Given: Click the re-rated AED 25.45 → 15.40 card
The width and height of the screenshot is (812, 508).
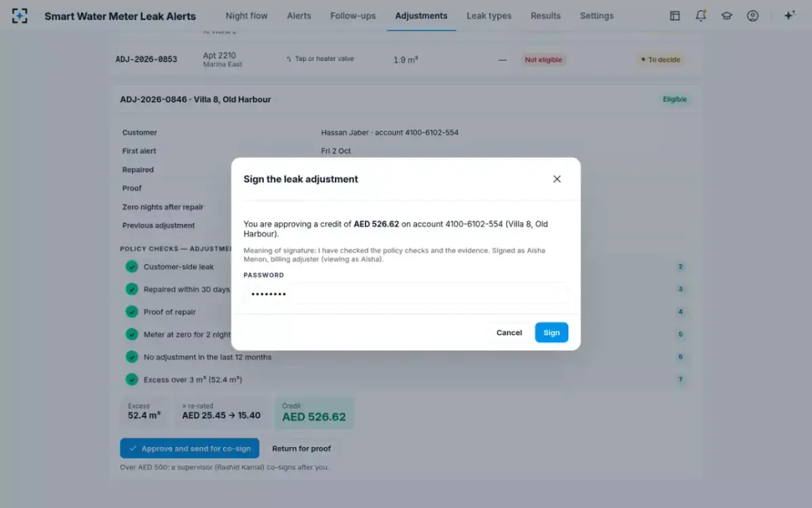Looking at the screenshot, I should pyautogui.click(x=221, y=412).
